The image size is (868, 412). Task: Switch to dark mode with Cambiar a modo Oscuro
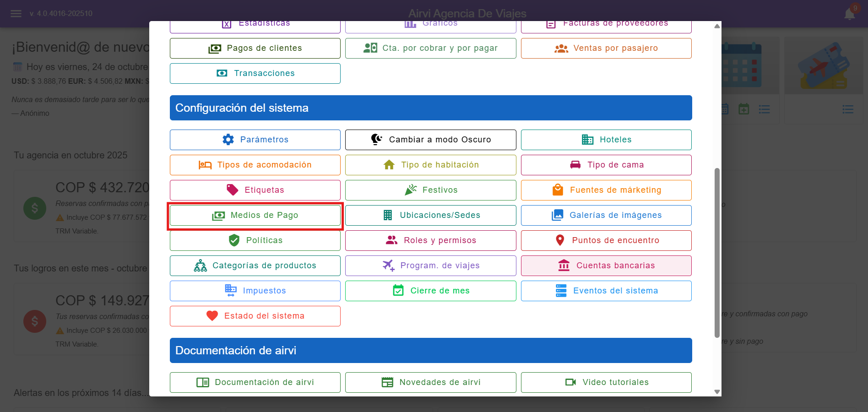(x=430, y=140)
